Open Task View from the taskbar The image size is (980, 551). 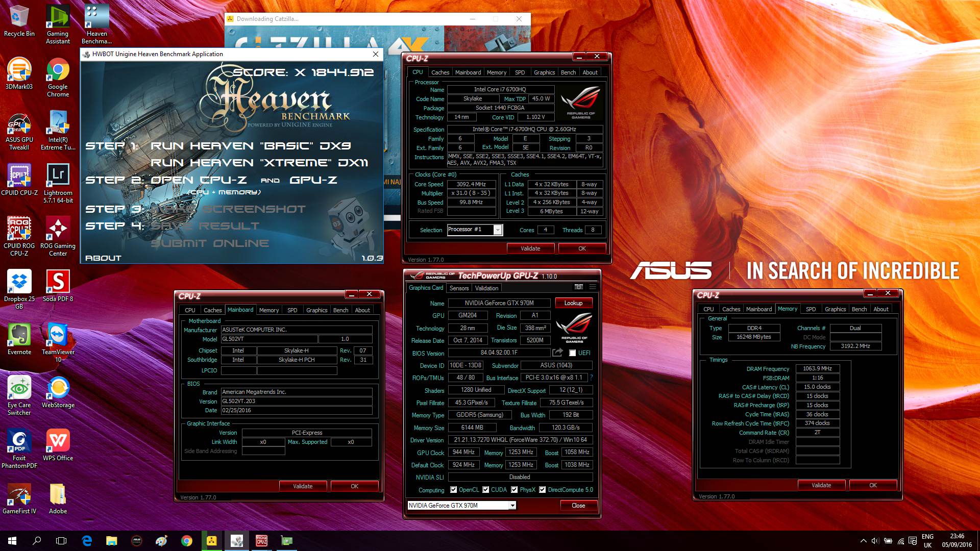[61, 541]
